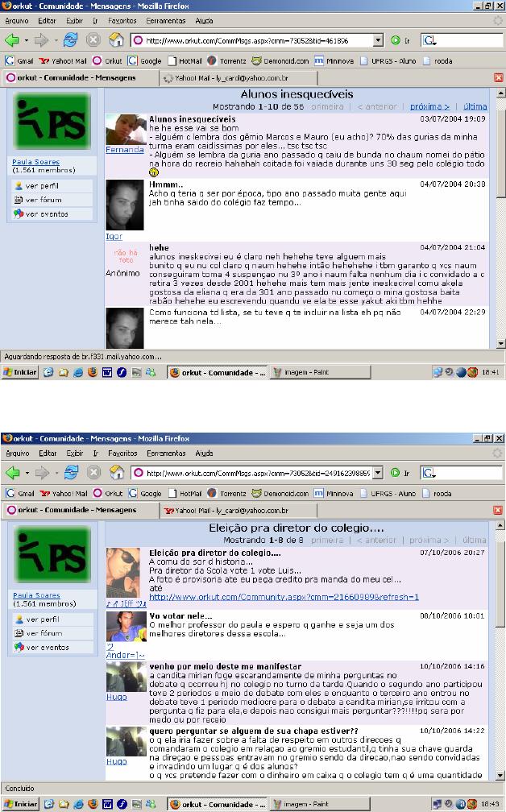The width and height of the screenshot is (506, 812).
Task: Expand the URL history dropdown in the upper window
Action: [378, 40]
